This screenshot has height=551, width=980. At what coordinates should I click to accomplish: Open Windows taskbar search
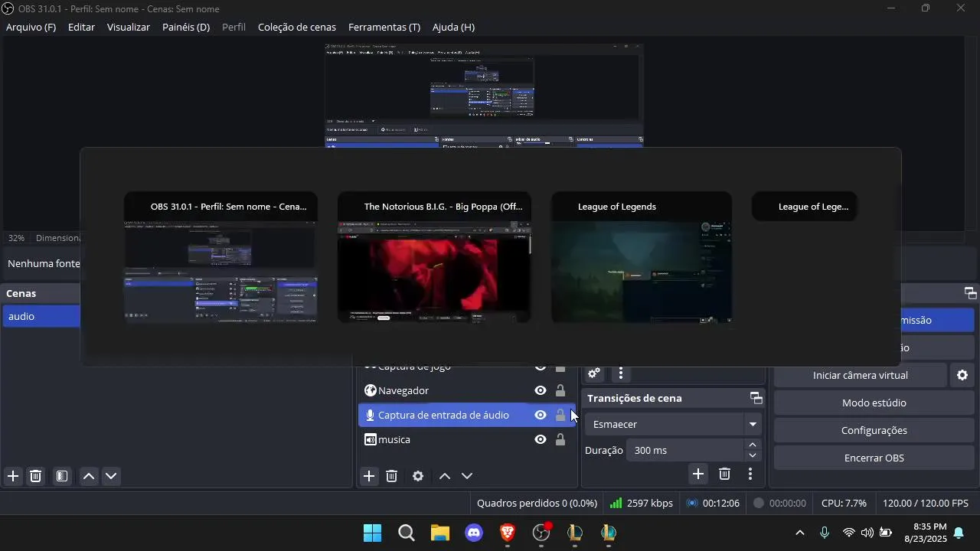(x=407, y=533)
